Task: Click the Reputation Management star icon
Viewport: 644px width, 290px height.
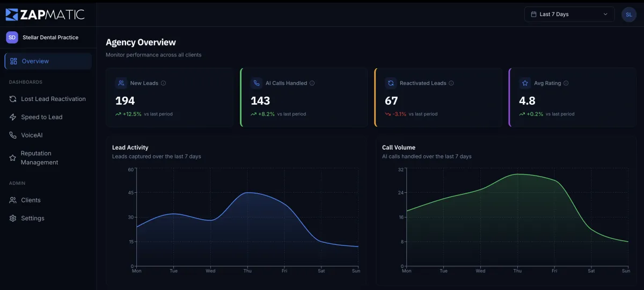Action: coord(13,158)
